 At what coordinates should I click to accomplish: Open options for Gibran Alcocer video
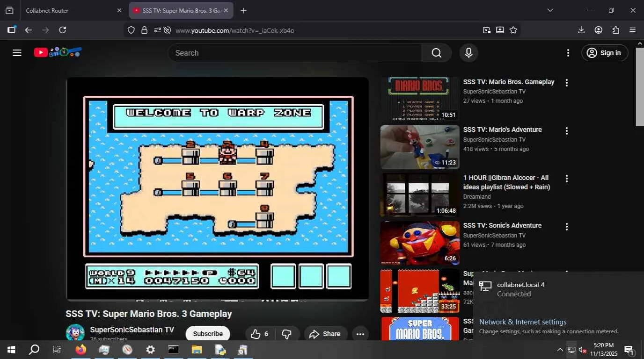[x=567, y=179]
